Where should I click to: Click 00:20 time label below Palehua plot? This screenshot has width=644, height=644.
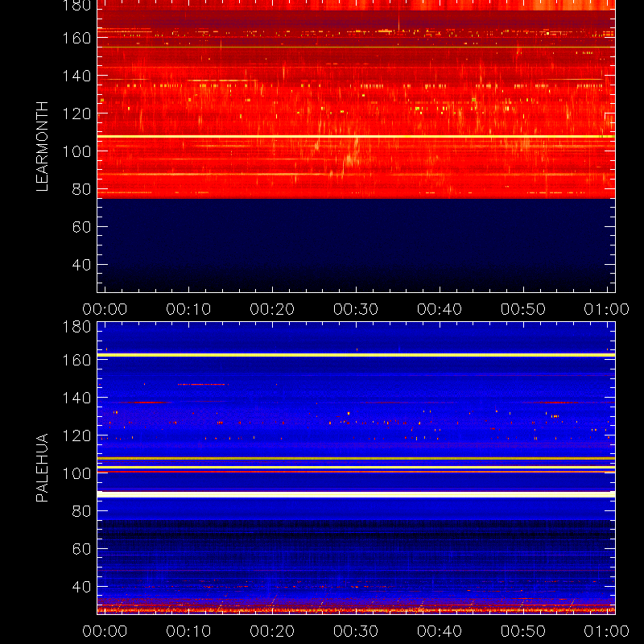(272, 631)
